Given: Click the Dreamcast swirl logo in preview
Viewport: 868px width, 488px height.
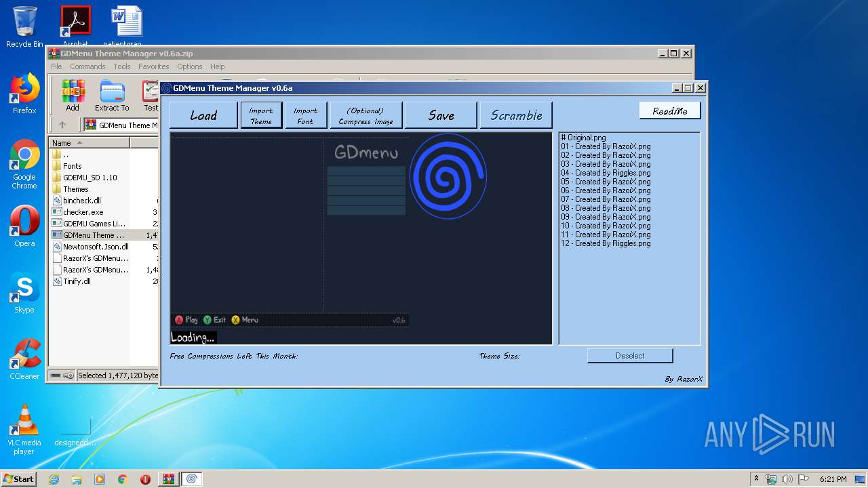Looking at the screenshot, I should (448, 176).
